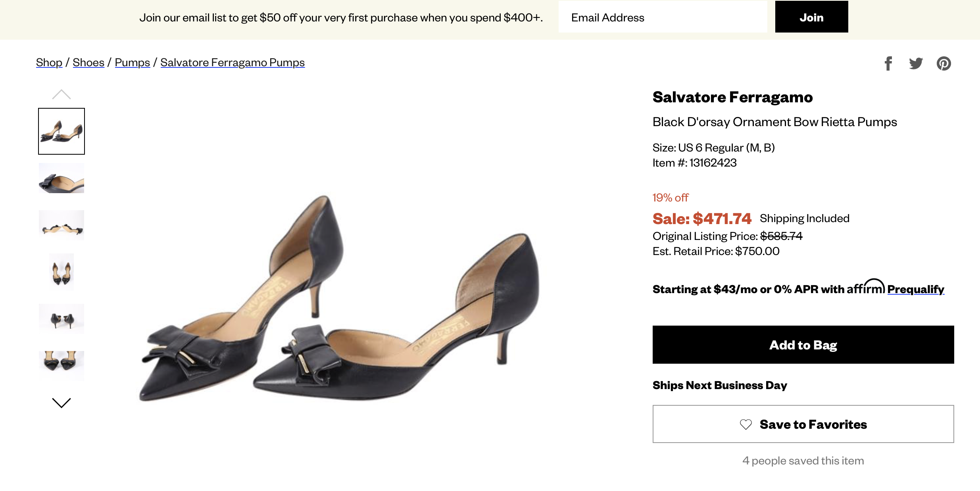This screenshot has height=491, width=980.
Task: Select the first pair-of-pumps thumbnail
Action: (x=61, y=131)
